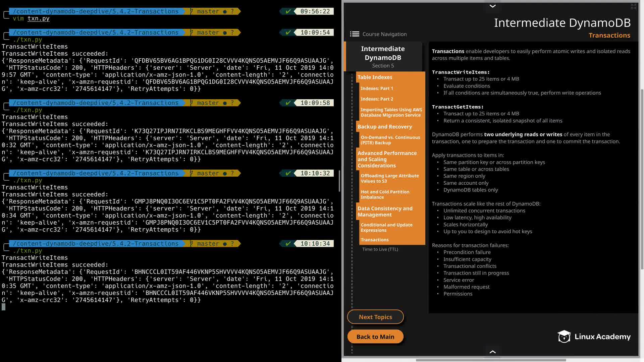The width and height of the screenshot is (644, 362).
Task: Open Offloading Large Attribute Values to S3
Action: tap(389, 178)
